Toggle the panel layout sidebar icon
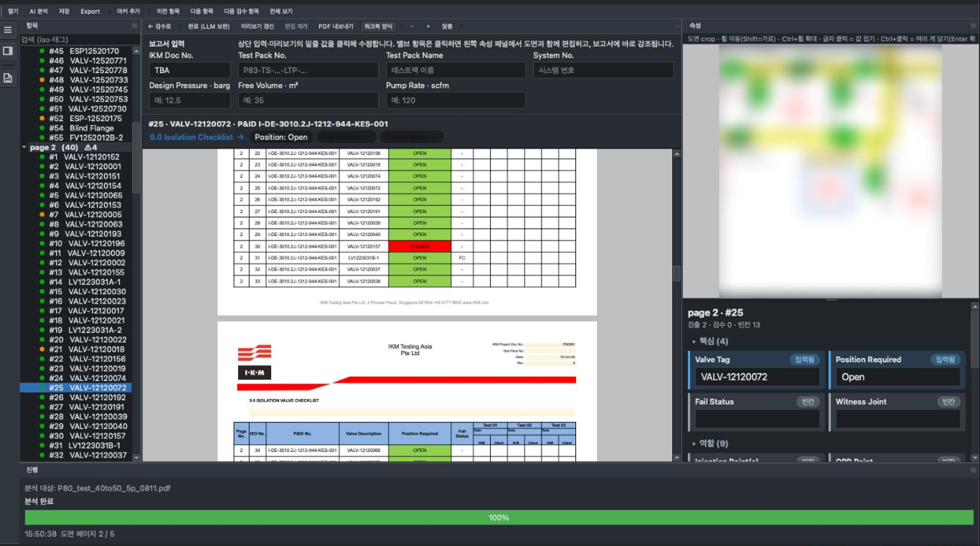Viewport: 980px width, 546px height. (8, 51)
